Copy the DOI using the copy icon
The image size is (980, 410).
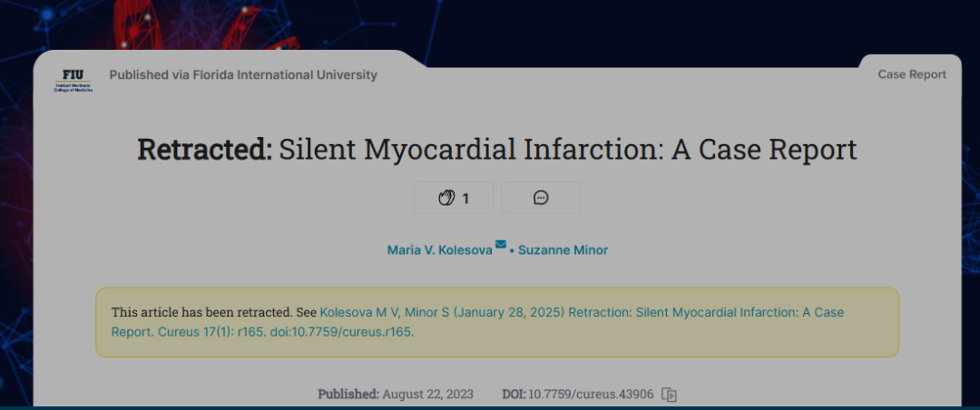(670, 395)
